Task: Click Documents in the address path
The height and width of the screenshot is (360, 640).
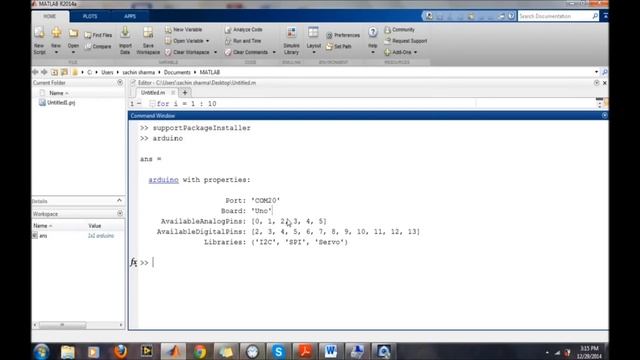Action: tap(177, 72)
